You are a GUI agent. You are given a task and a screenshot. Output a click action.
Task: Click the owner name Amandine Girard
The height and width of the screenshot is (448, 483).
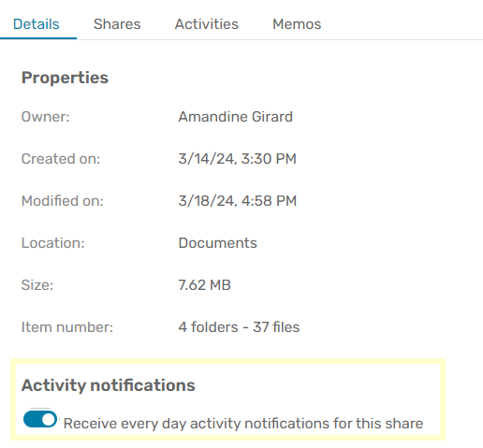click(x=236, y=117)
